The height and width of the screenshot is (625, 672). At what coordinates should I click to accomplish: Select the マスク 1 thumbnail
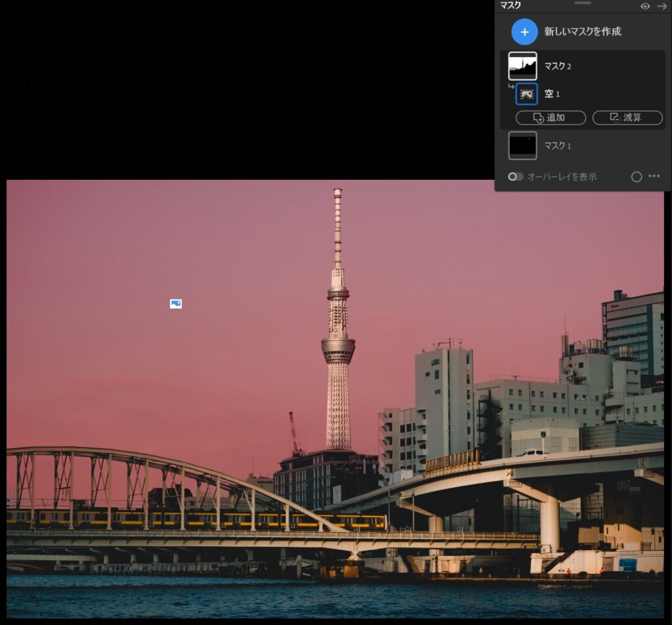coord(522,146)
